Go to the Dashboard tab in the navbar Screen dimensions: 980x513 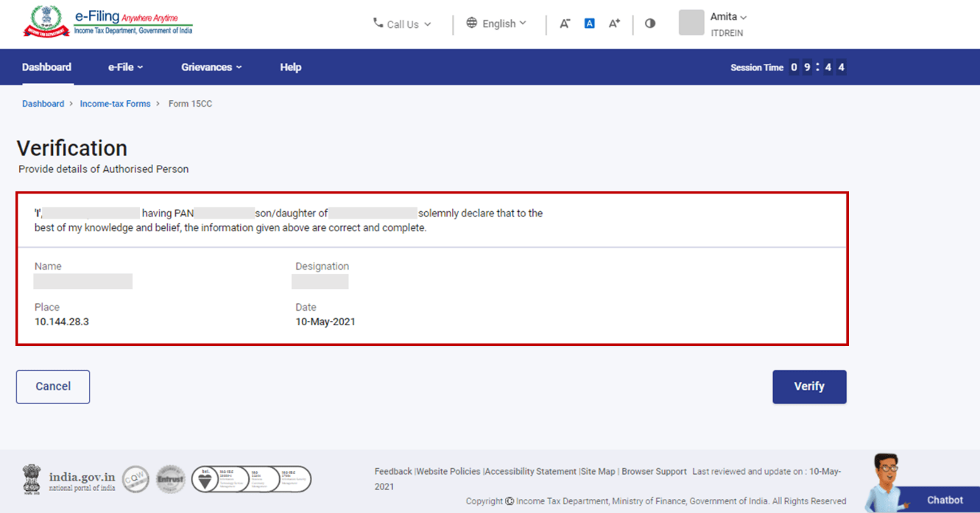point(46,67)
